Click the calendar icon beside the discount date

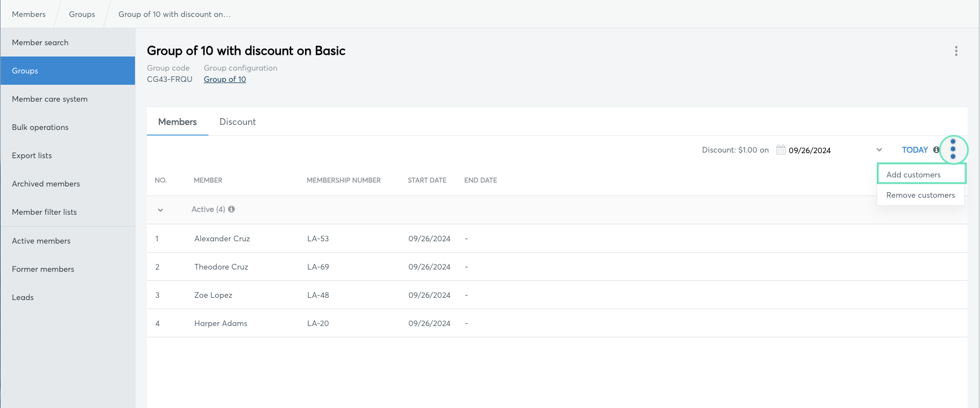[781, 150]
